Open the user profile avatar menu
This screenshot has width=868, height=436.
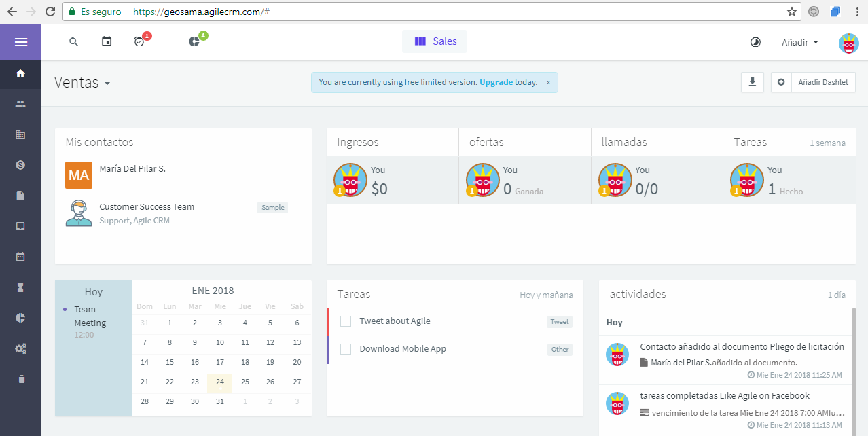pos(849,43)
